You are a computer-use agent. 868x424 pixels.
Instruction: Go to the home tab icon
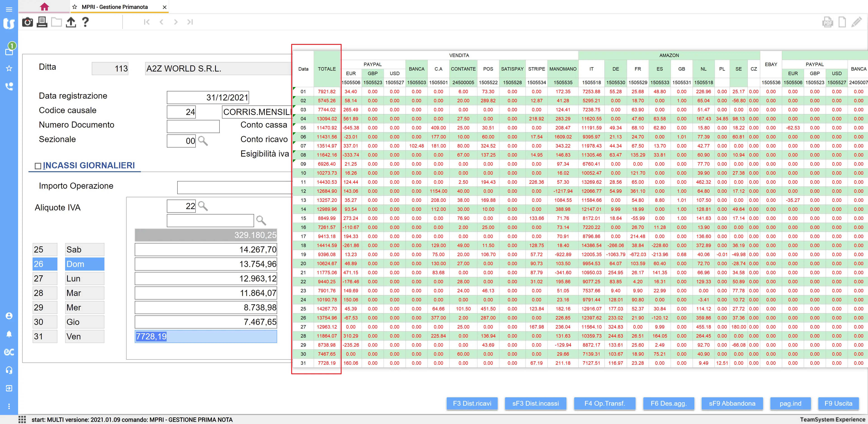click(x=44, y=7)
